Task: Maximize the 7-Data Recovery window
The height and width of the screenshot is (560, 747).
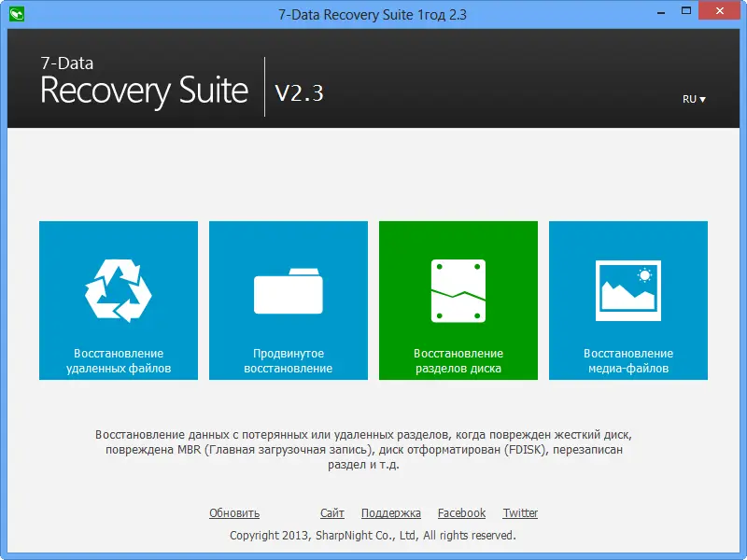Action: pyautogui.click(x=686, y=11)
